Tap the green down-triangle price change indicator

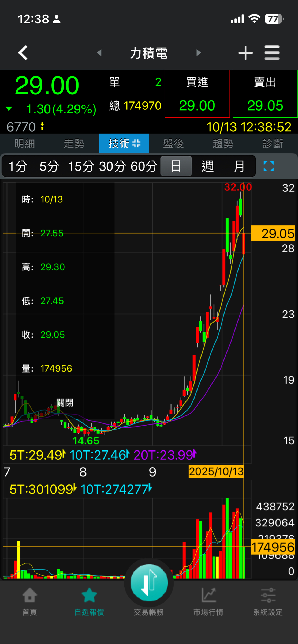(9, 108)
